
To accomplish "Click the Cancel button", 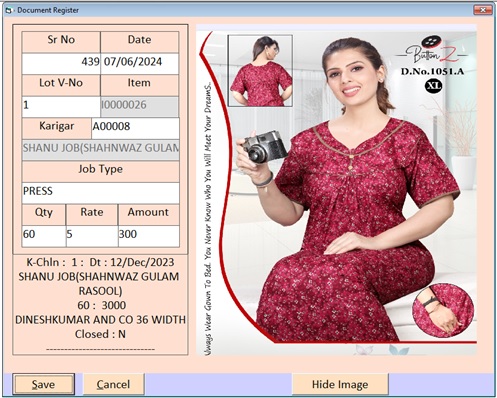I will [113, 384].
